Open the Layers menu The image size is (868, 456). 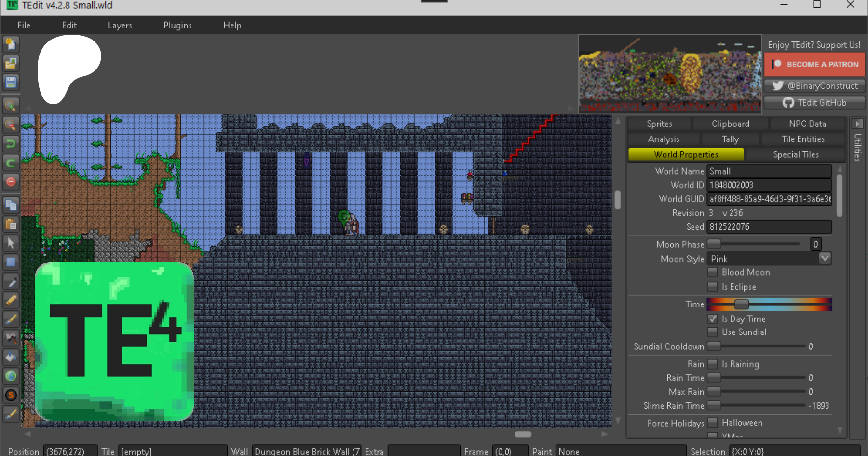pos(120,25)
